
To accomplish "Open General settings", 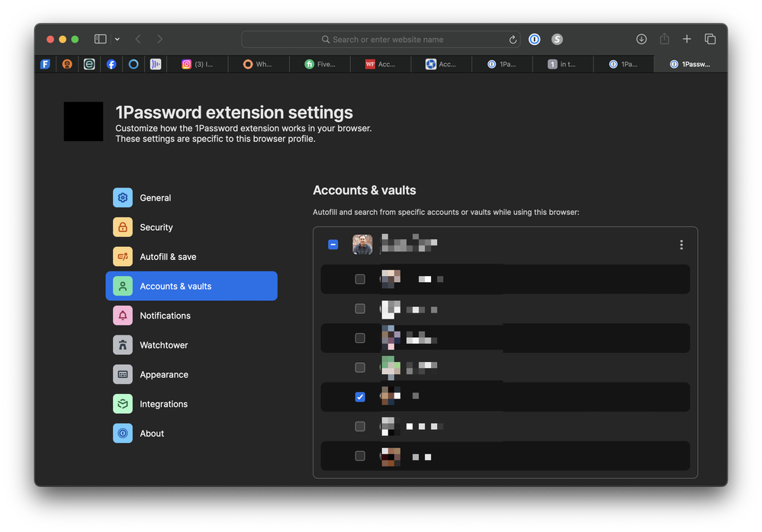I will pyautogui.click(x=191, y=197).
